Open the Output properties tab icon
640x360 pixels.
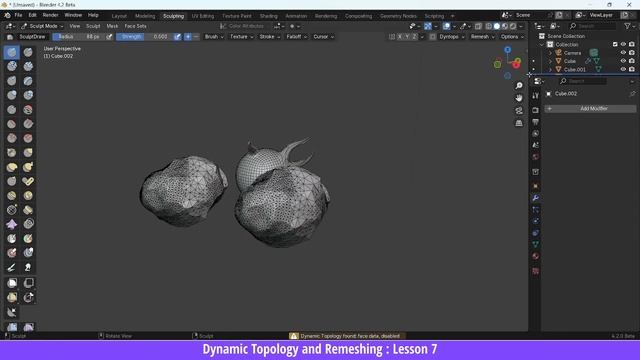(536, 122)
